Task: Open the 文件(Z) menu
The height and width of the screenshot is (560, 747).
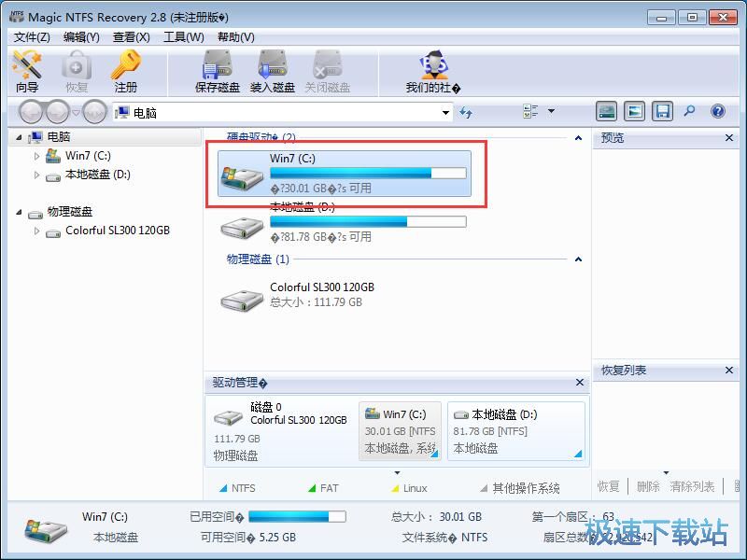Action: click(x=32, y=37)
